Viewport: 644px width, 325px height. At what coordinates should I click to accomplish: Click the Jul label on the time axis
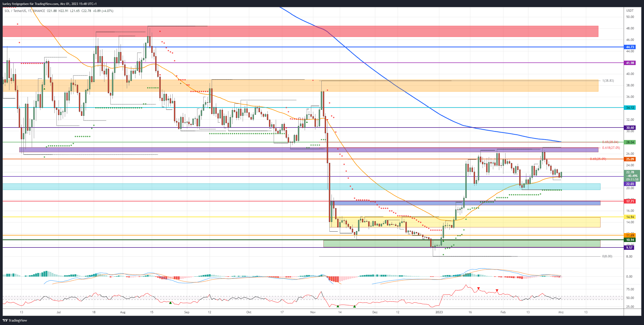59,312
